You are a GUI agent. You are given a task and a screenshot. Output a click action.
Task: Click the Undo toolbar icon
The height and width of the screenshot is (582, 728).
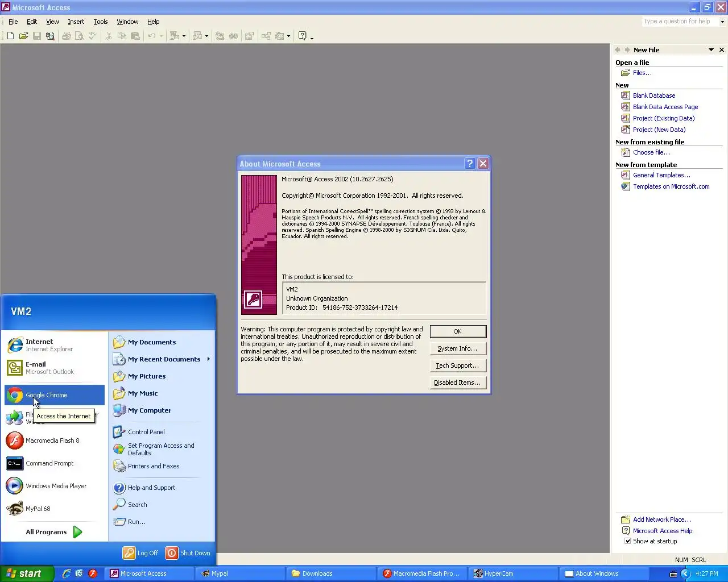(x=152, y=36)
